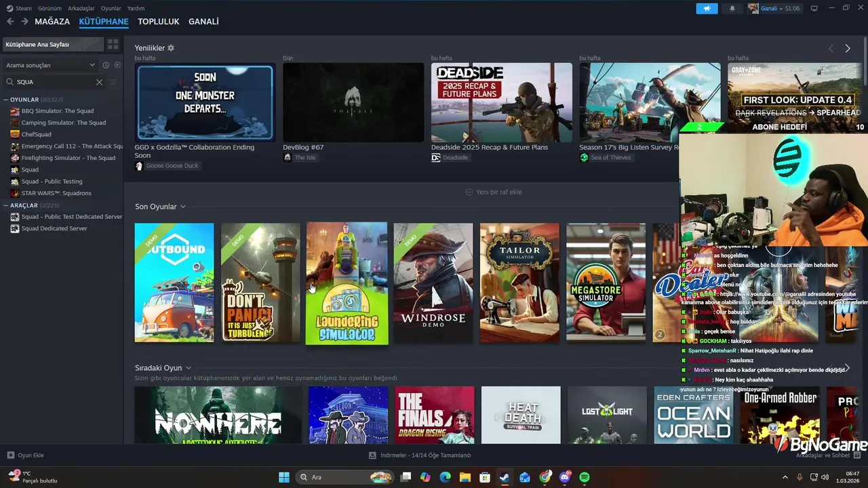Open Microsoft Edge from taskbar

click(x=445, y=477)
